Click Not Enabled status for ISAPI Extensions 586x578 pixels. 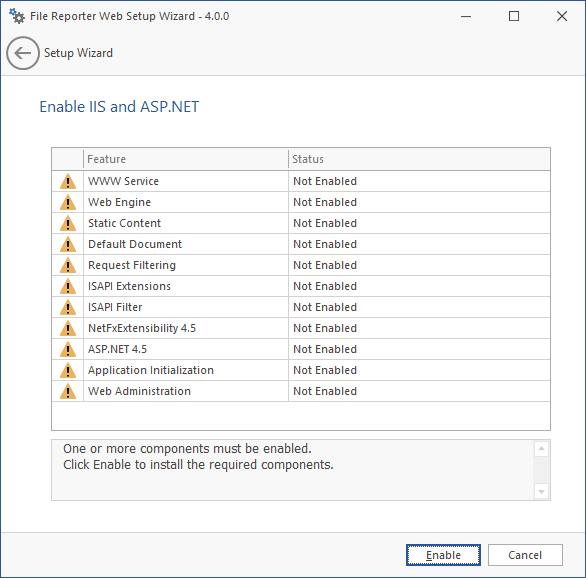pos(325,286)
